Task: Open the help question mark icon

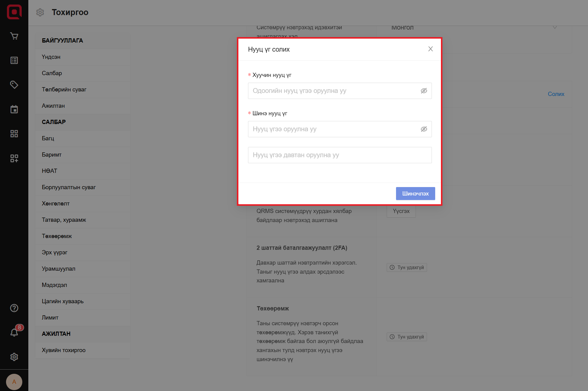Action: coord(14,308)
